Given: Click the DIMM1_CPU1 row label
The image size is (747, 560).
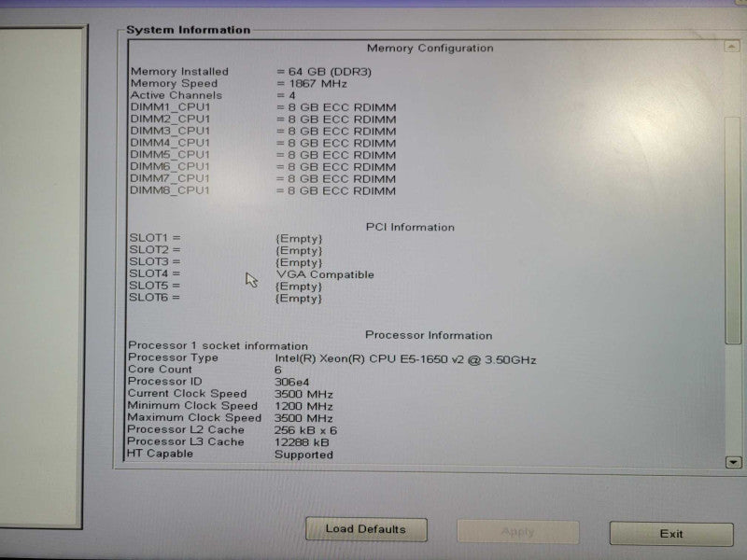Looking at the screenshot, I should coord(170,107).
